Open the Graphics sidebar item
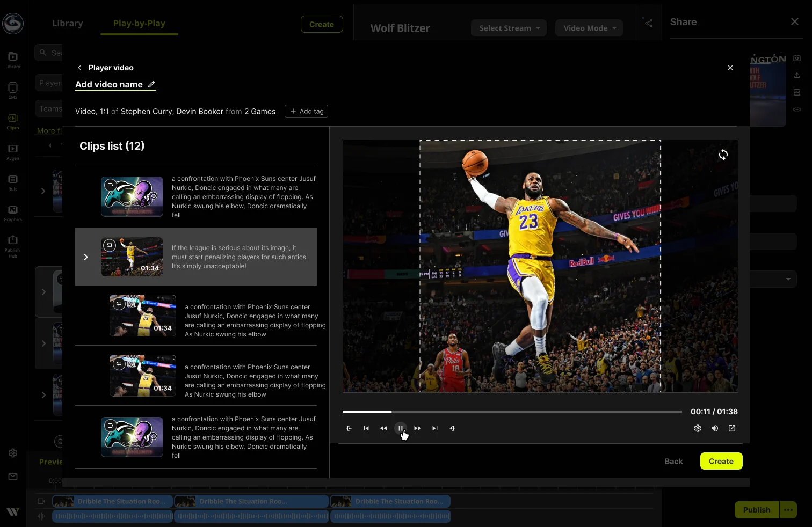Image resolution: width=812 pixels, height=527 pixels. 13,213
